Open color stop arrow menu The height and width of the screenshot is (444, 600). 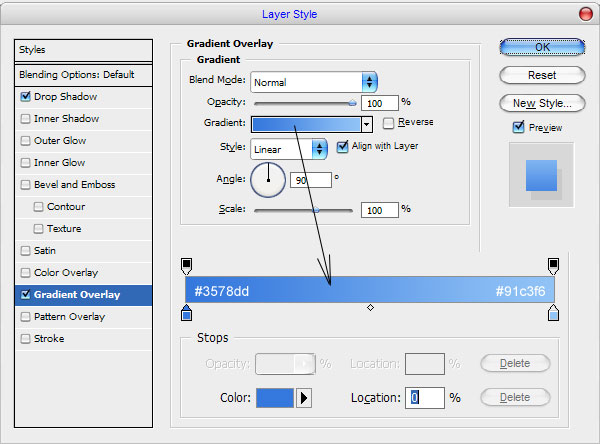click(304, 398)
